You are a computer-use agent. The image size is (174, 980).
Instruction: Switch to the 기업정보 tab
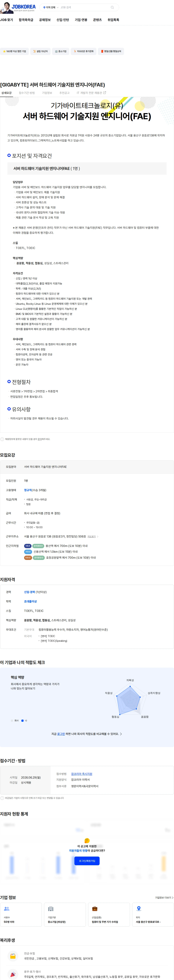coord(47,93)
